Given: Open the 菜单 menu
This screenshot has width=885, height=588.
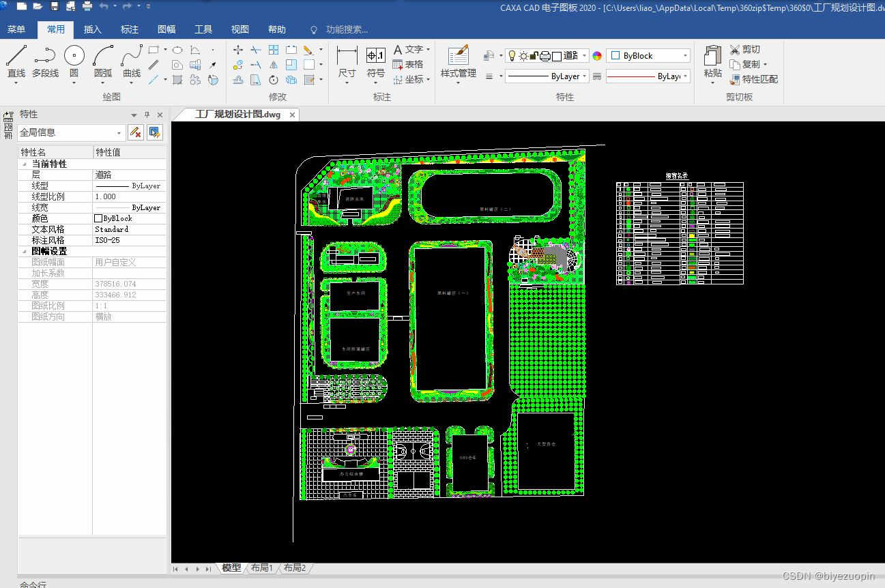Looking at the screenshot, I should 16,29.
